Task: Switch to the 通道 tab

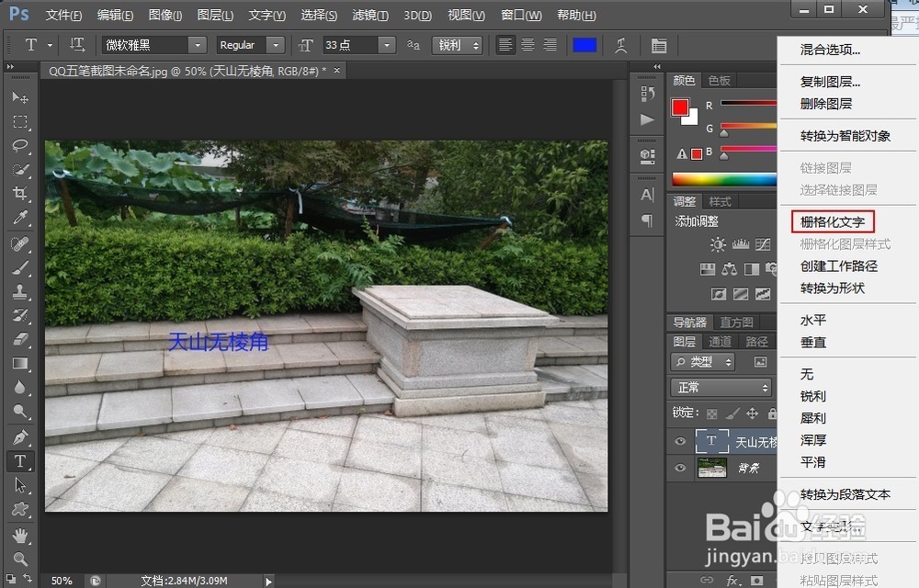Action: coord(720,342)
